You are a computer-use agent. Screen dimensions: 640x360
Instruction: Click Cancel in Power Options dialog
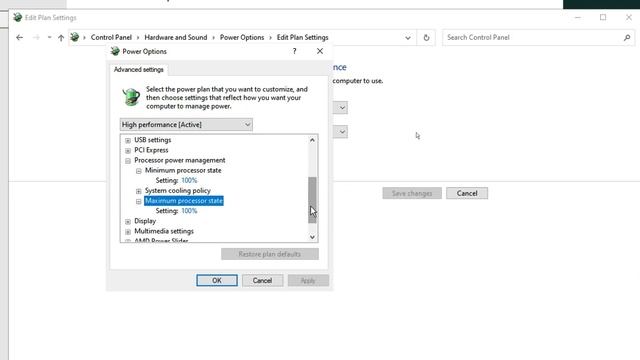[x=262, y=280]
